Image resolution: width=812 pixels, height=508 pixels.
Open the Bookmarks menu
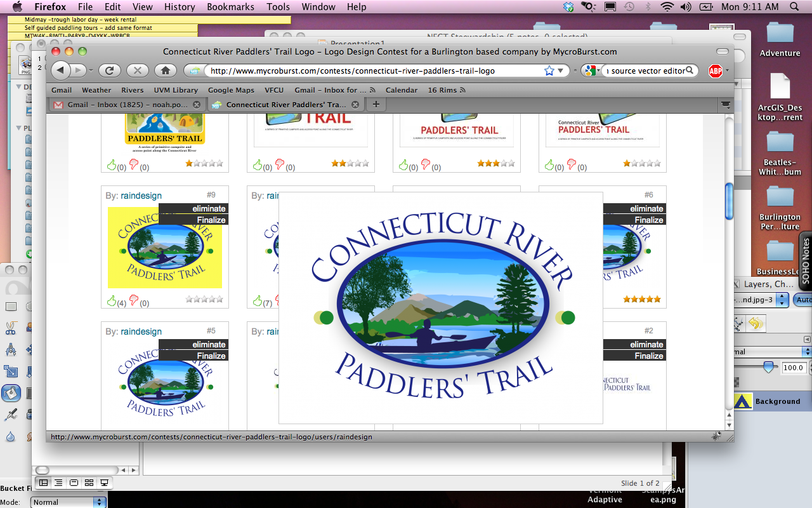click(230, 7)
